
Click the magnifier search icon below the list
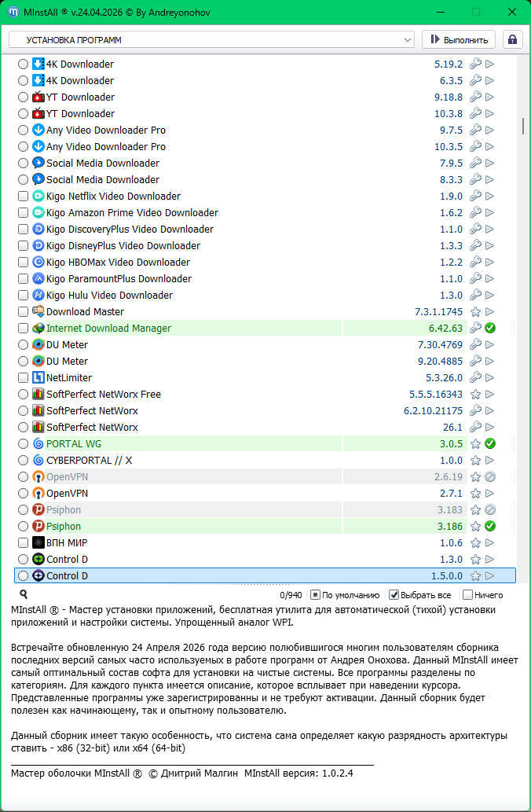(x=24, y=595)
